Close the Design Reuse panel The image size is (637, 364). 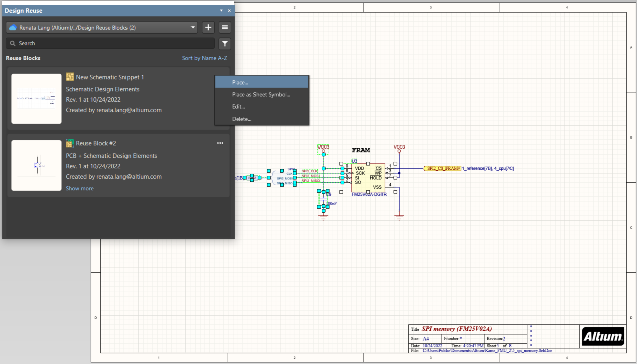(x=229, y=11)
